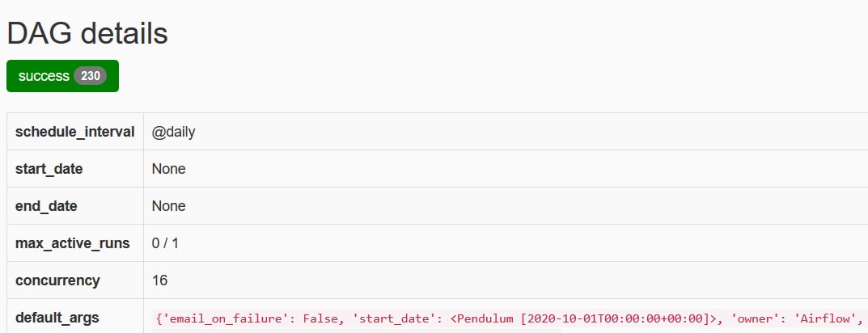Click the None value for end_date
This screenshot has height=333, width=868.
tap(169, 206)
